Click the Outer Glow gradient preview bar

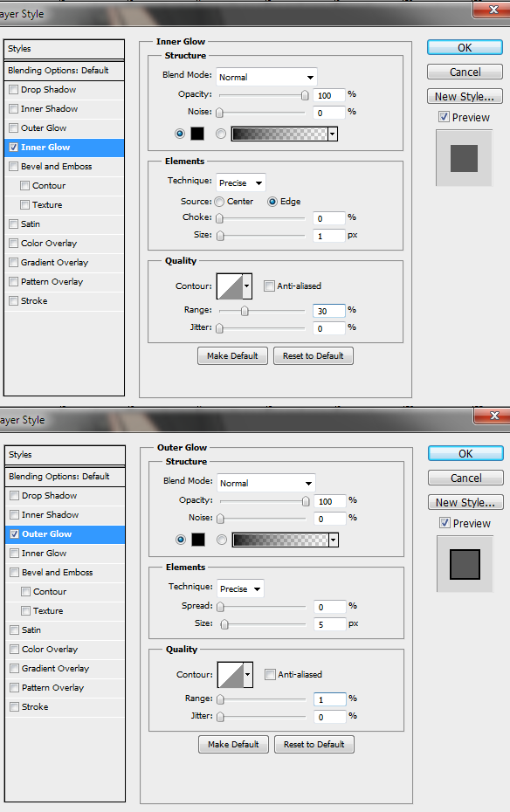[x=280, y=540]
